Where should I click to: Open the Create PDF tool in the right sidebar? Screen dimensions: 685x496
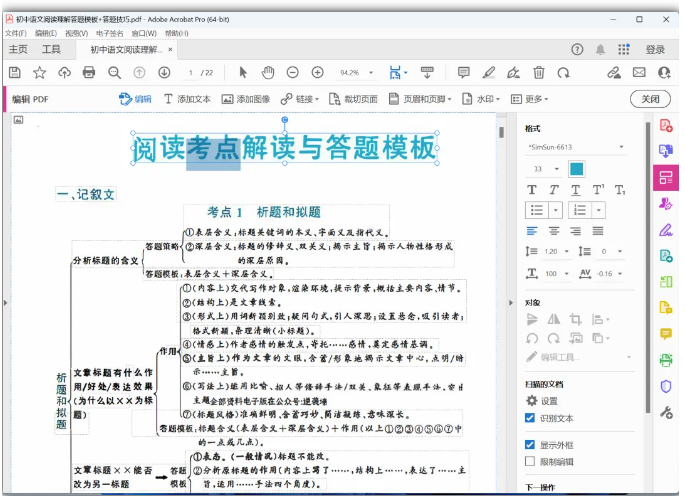coord(666,126)
